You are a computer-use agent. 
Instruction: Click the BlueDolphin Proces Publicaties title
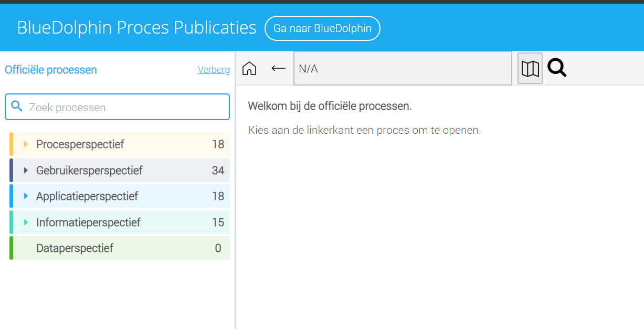point(136,28)
